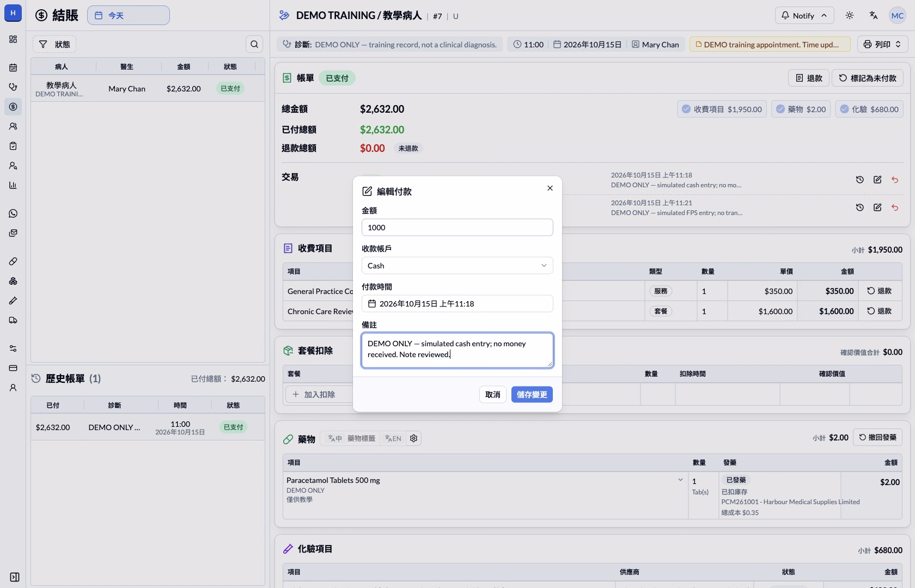The width and height of the screenshot is (915, 588).
Task: Expand the Notify dropdown
Action: pyautogui.click(x=804, y=15)
